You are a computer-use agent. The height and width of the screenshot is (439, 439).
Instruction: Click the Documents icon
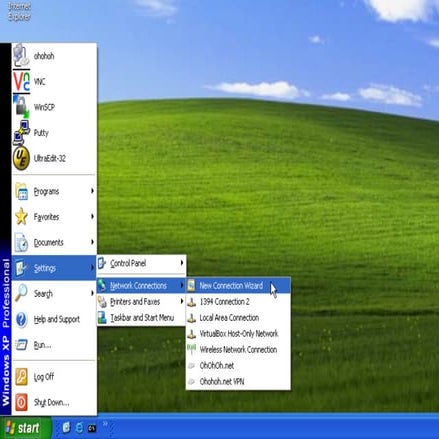[x=21, y=242]
